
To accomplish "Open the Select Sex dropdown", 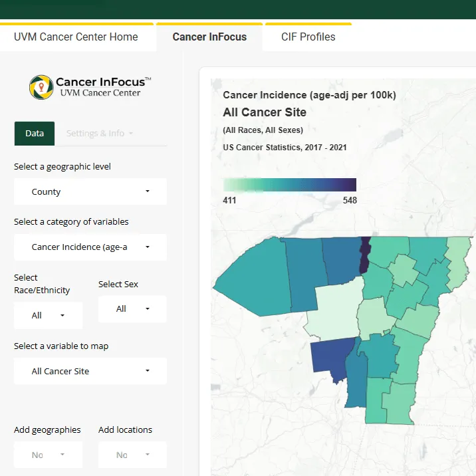I will 132,309.
